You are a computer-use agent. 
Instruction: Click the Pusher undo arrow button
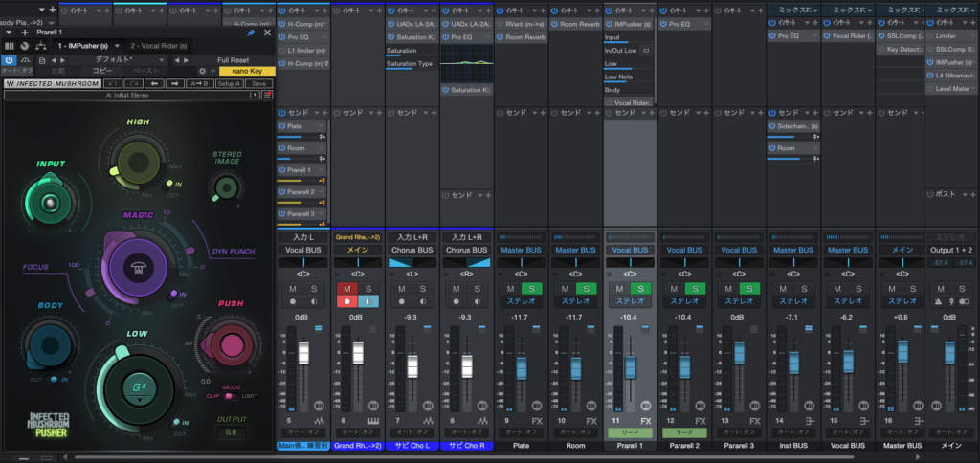(113, 84)
